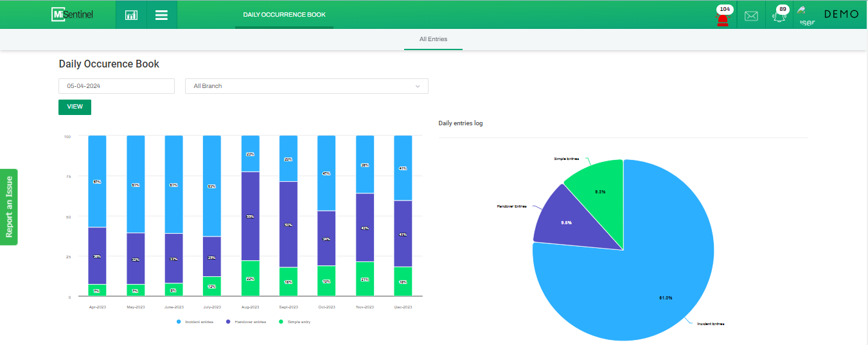The width and height of the screenshot is (868, 345).
Task: Open the DEMO user menu
Action: [841, 14]
